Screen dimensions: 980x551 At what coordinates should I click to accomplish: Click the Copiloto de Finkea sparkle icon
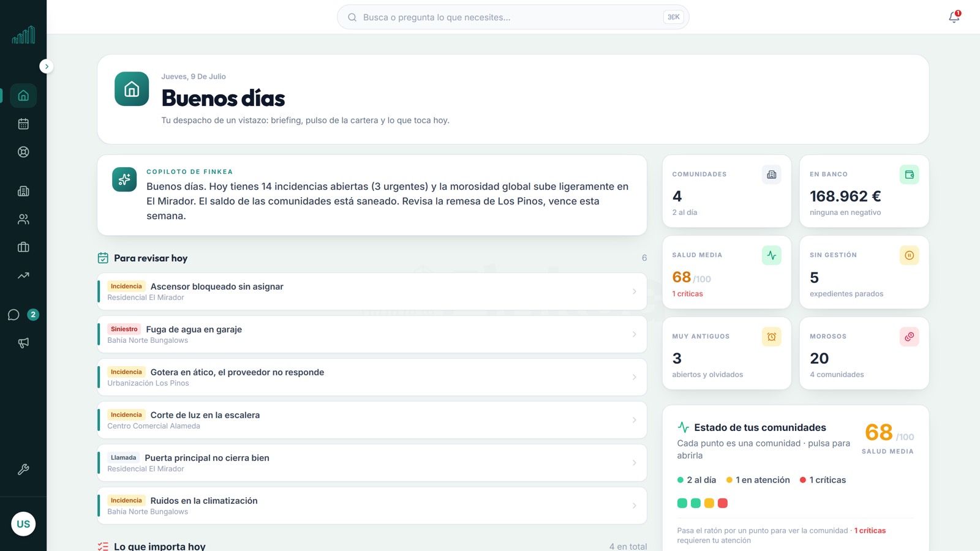[x=124, y=179]
